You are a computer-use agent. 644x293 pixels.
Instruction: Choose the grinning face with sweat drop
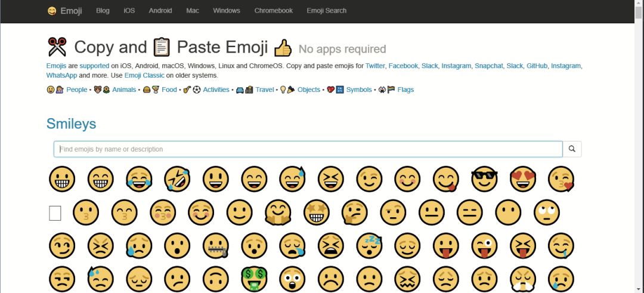pos(292,179)
